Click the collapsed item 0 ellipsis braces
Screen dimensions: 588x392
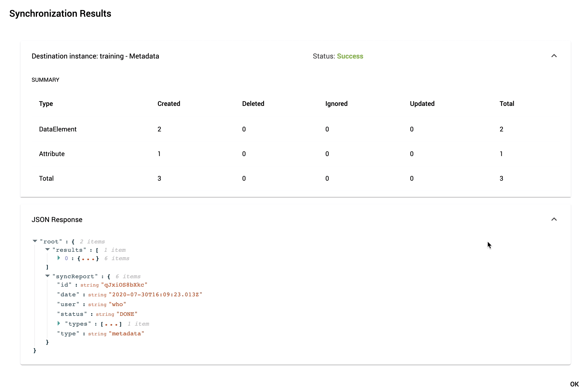pyautogui.click(x=88, y=258)
